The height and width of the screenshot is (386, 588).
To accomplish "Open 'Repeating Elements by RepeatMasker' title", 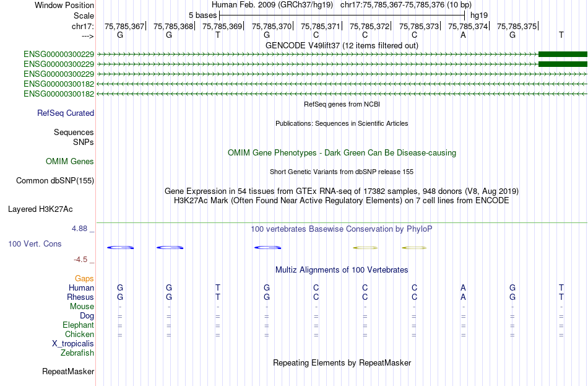I will click(342, 363).
